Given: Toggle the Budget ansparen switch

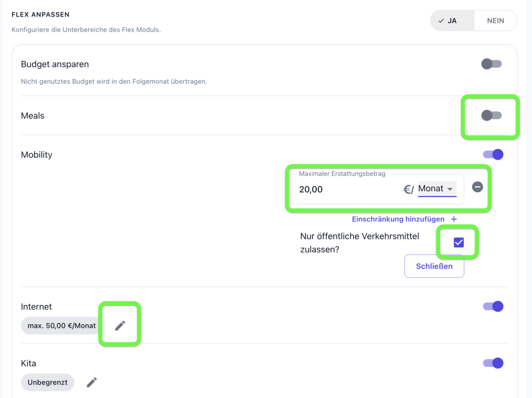Looking at the screenshot, I should coord(491,64).
